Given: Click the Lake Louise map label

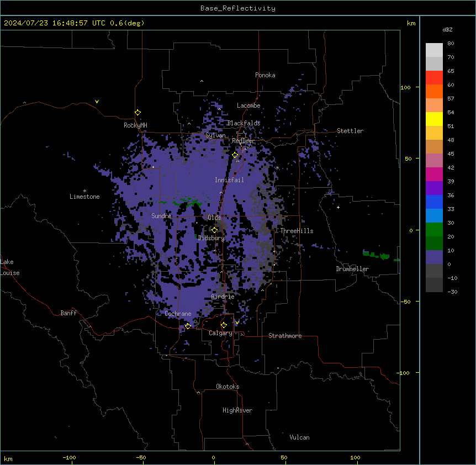Looking at the screenshot, I should [x=10, y=267].
